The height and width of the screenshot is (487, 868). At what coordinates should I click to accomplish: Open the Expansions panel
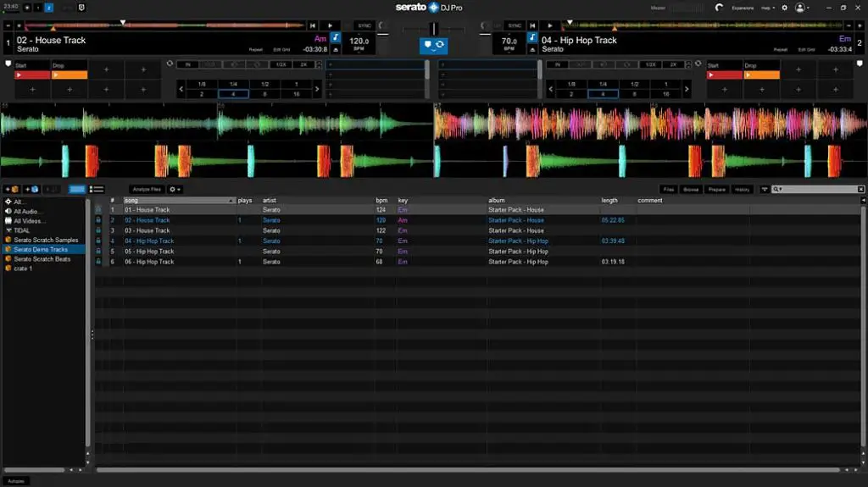pyautogui.click(x=743, y=8)
